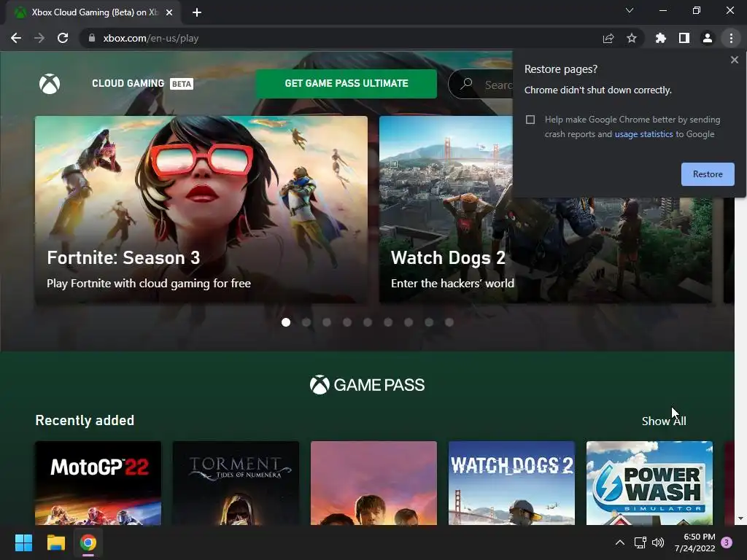Select the eighth carousel dot

429,322
